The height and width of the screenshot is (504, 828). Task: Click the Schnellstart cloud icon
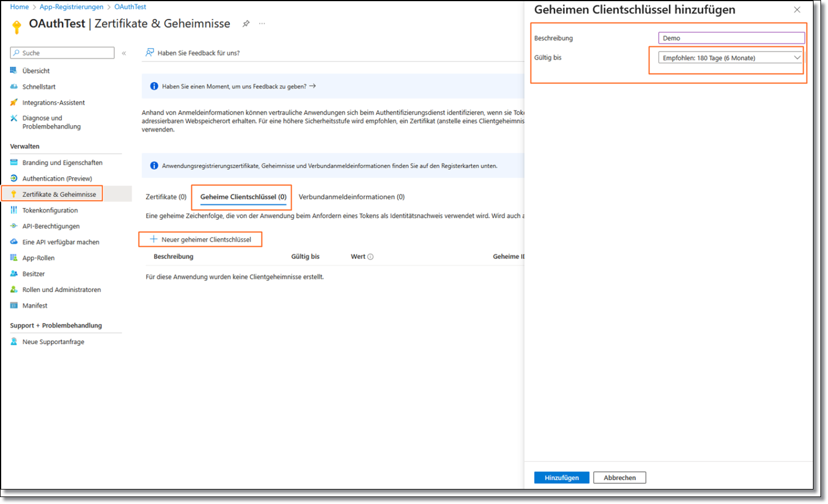14,87
